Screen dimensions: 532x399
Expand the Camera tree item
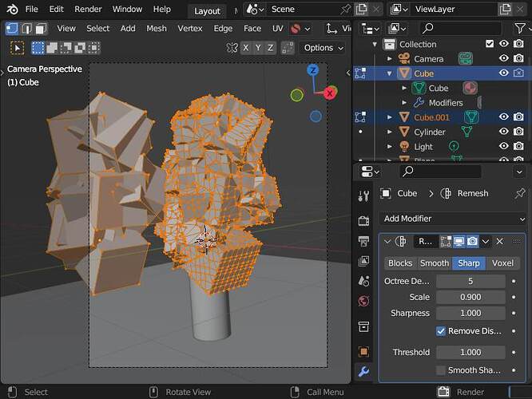390,58
